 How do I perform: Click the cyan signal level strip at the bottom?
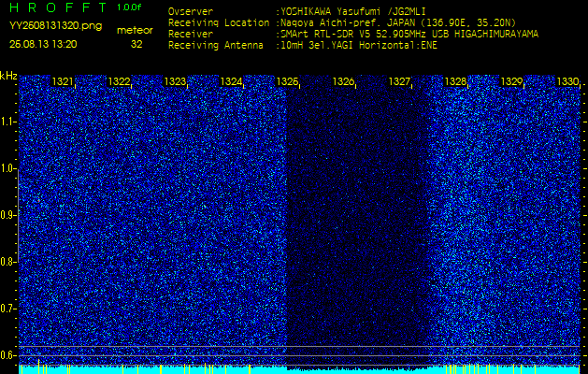(300, 369)
